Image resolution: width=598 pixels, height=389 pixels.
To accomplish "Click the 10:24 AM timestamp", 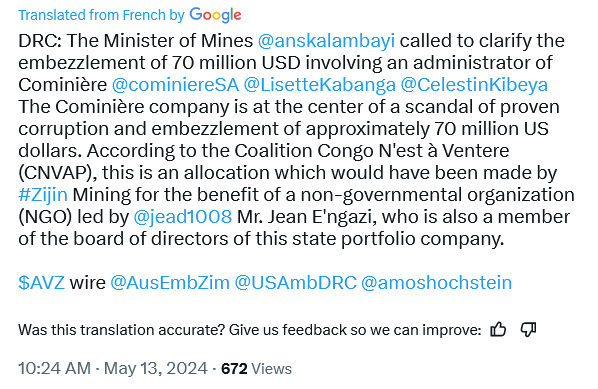I will [55, 369].
